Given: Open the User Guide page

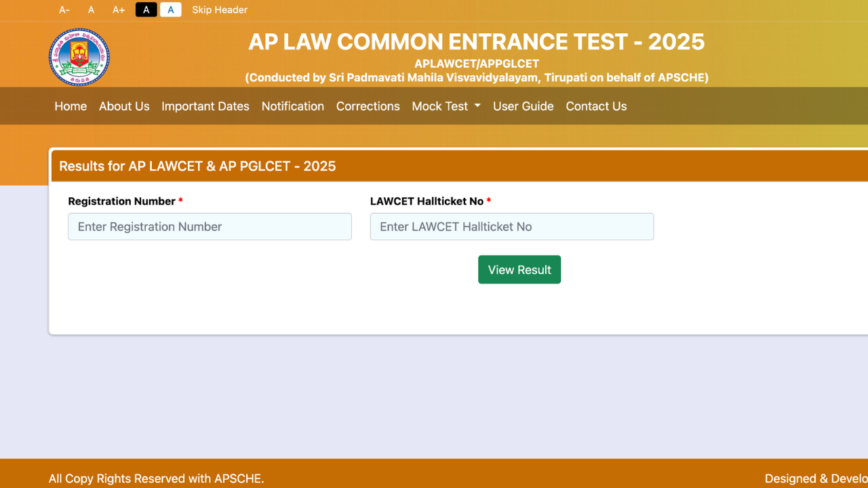Looking at the screenshot, I should point(524,106).
